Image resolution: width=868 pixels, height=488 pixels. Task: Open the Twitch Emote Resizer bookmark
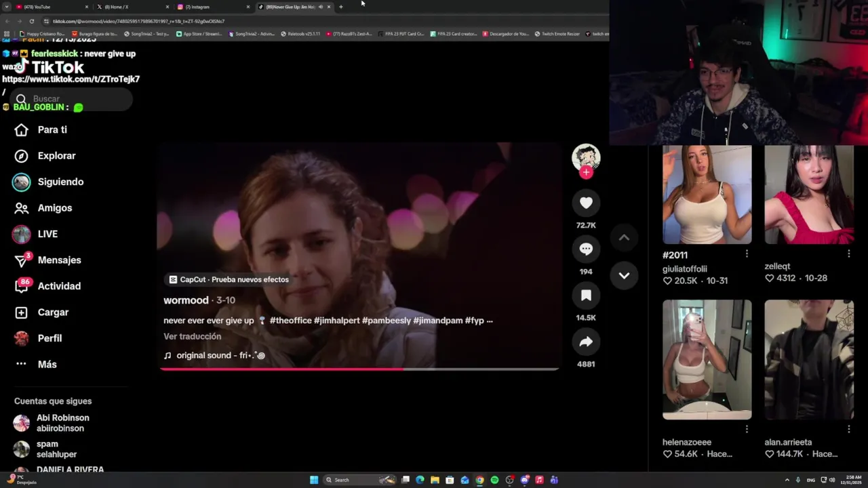(x=557, y=33)
